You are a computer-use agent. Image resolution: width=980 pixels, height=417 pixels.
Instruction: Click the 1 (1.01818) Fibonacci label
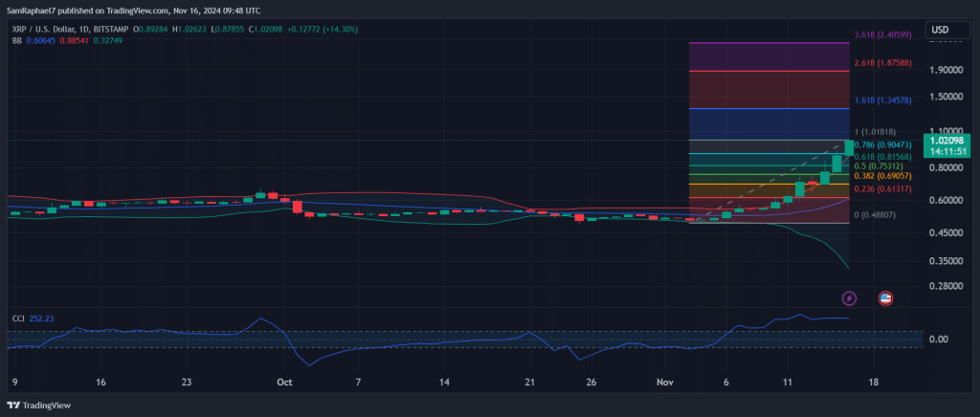[875, 132]
